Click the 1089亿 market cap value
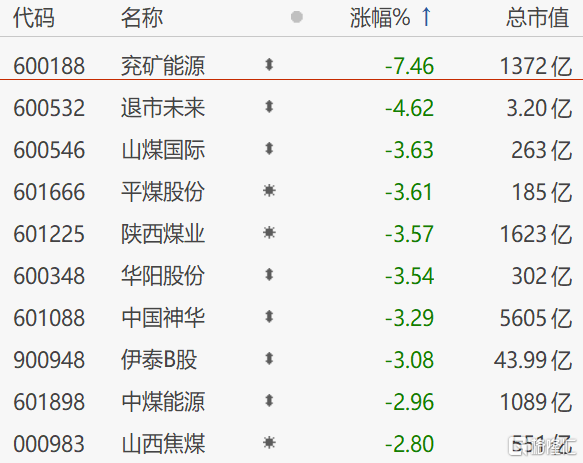This screenshot has height=463, width=583. tap(536, 402)
